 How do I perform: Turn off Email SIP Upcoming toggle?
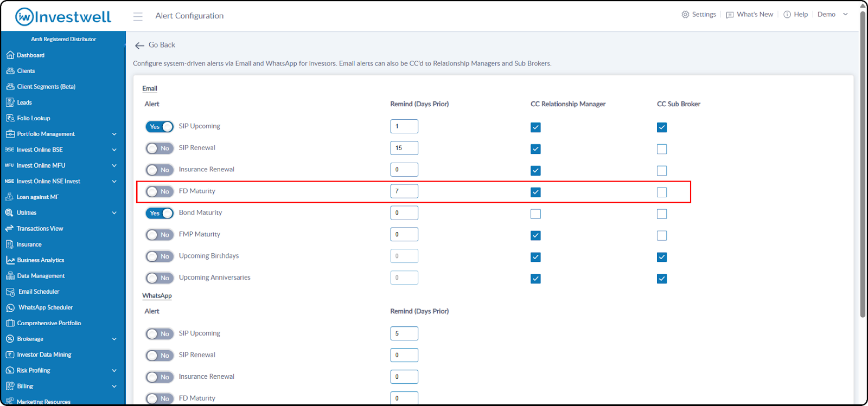(159, 126)
